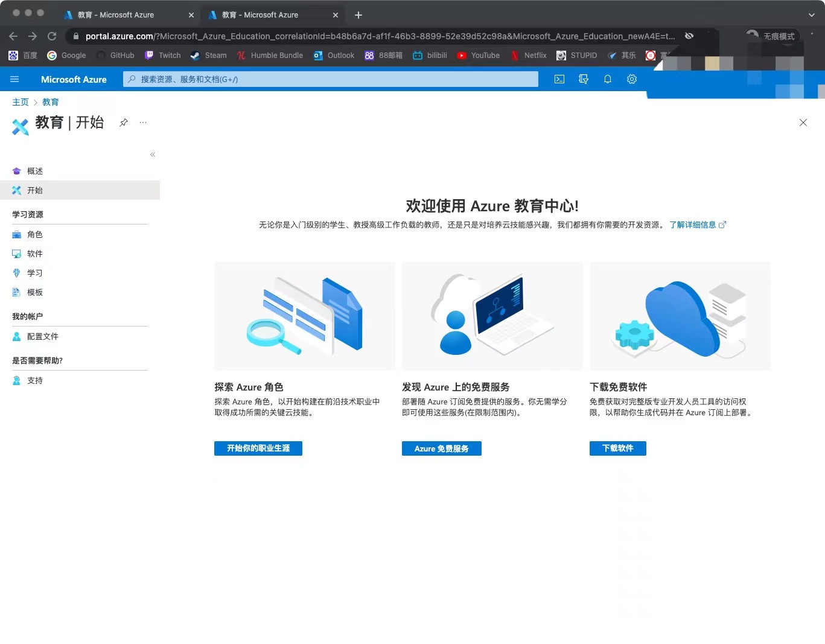Collapse the left sidebar with double chevron
Image resolution: width=825 pixels, height=644 pixels.
point(153,155)
